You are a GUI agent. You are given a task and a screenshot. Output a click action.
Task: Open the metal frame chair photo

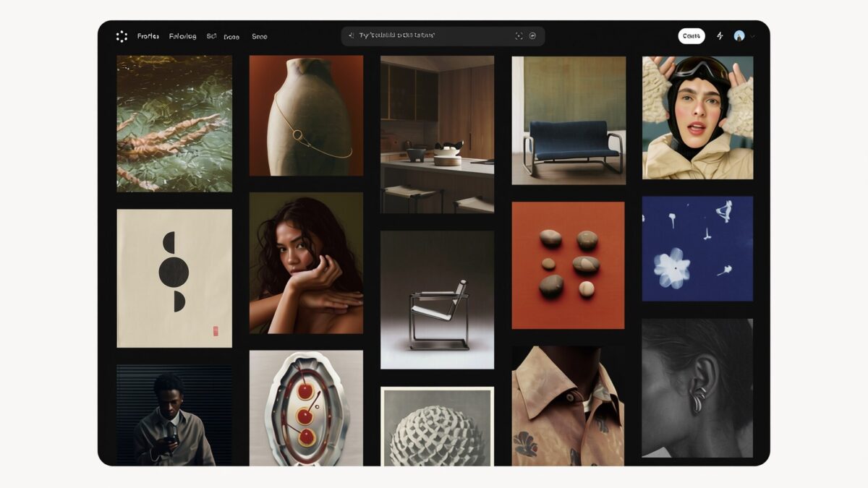(437, 299)
